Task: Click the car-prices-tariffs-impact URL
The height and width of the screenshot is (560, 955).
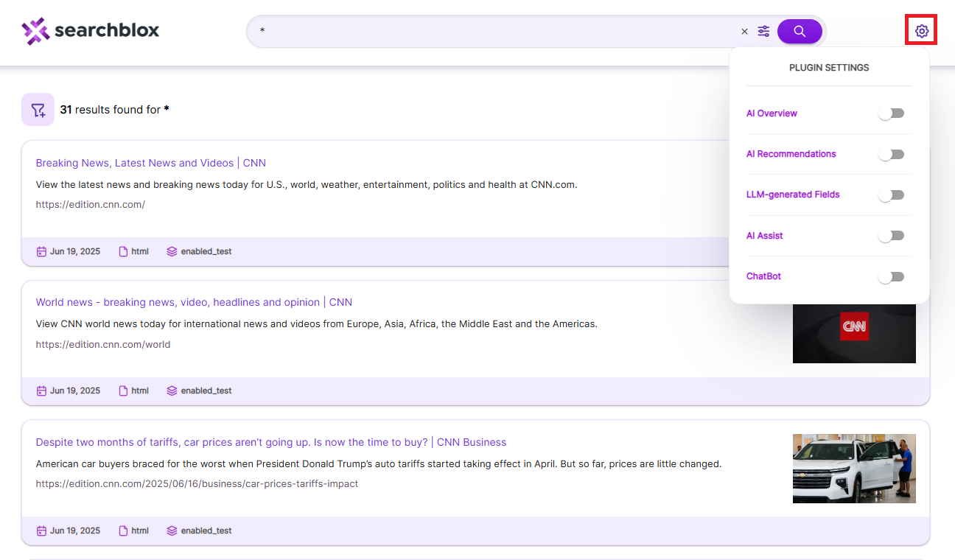Action: click(x=197, y=484)
